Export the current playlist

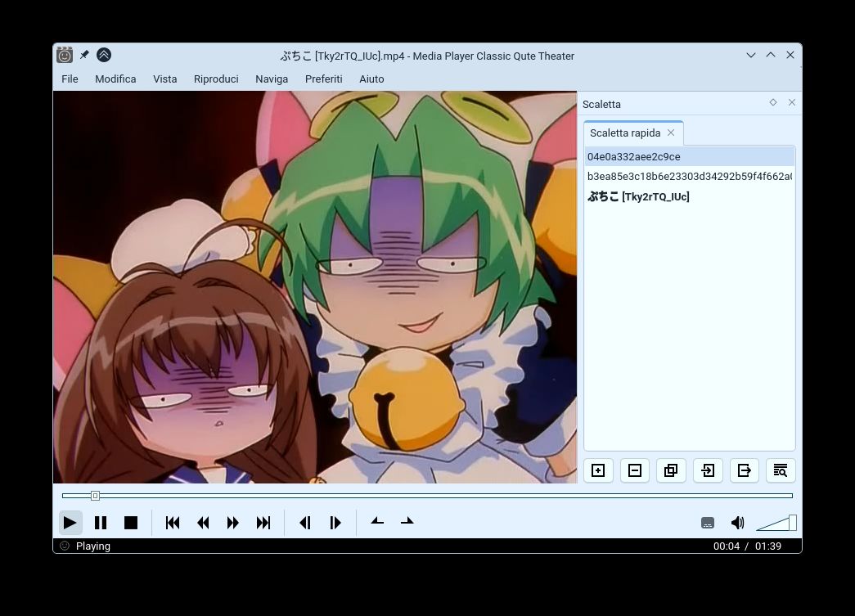coord(744,470)
